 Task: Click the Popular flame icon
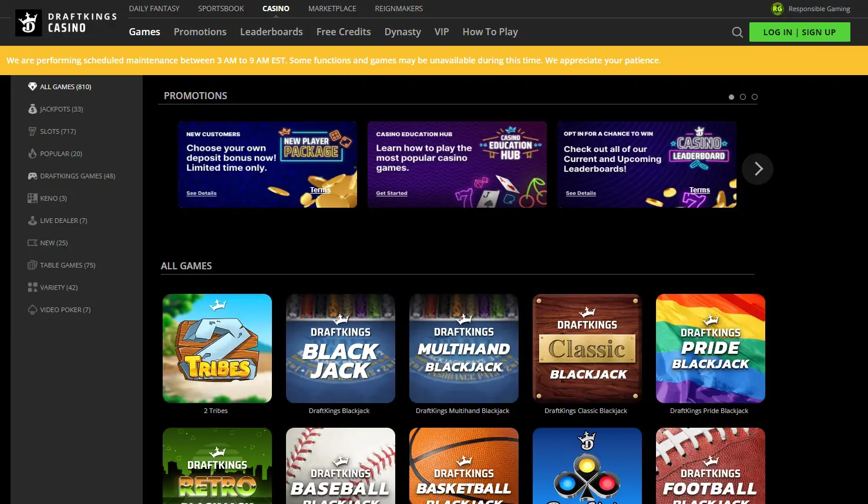tap(32, 153)
